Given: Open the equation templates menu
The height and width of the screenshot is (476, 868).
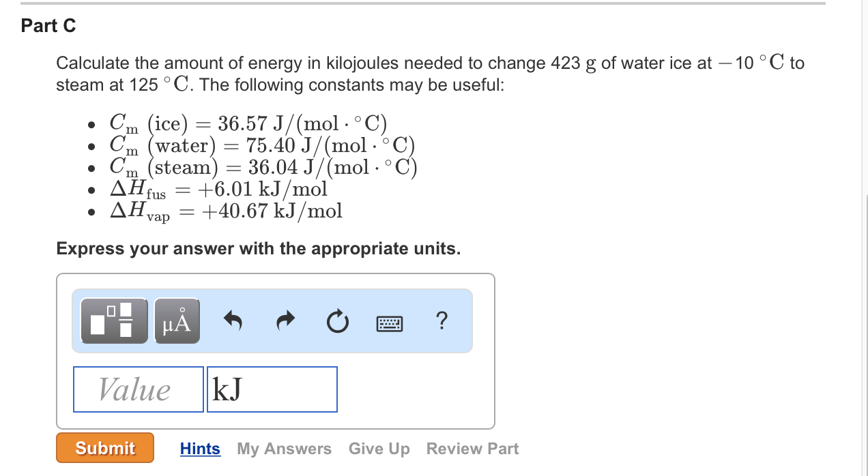Looking at the screenshot, I should 113,319.
